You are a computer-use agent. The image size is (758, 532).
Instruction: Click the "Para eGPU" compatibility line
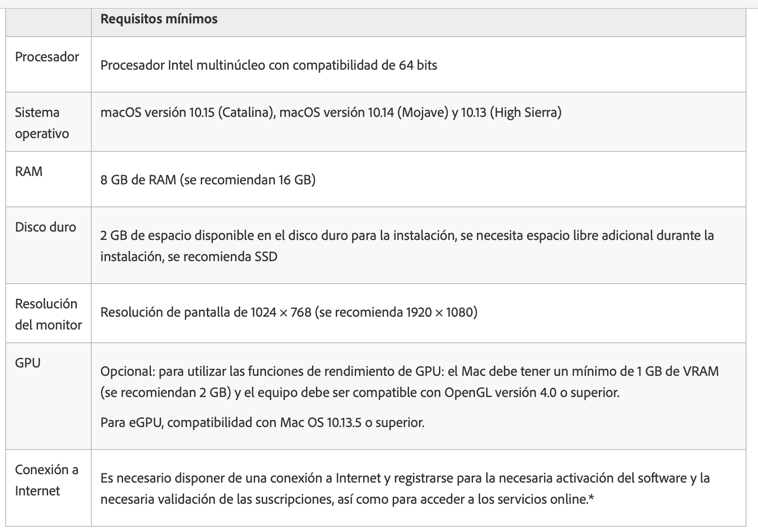tap(262, 423)
